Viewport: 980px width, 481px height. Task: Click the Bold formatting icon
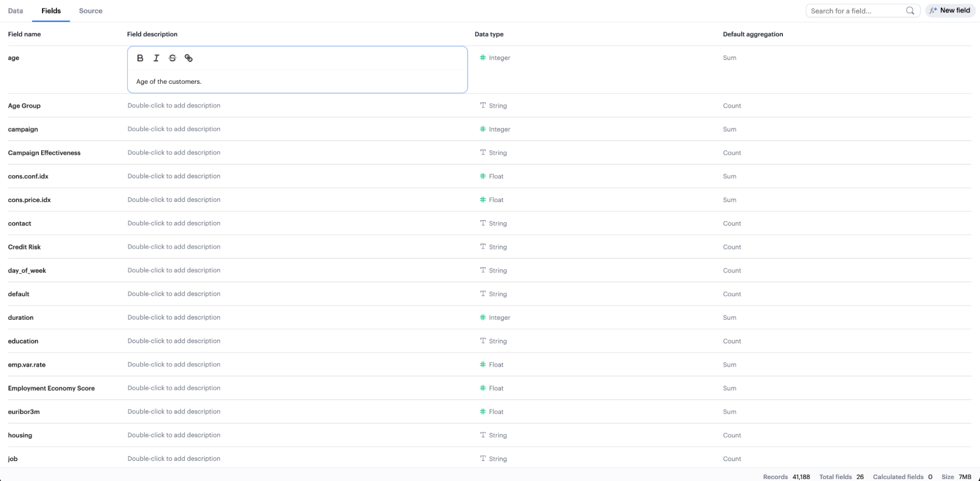(x=140, y=58)
